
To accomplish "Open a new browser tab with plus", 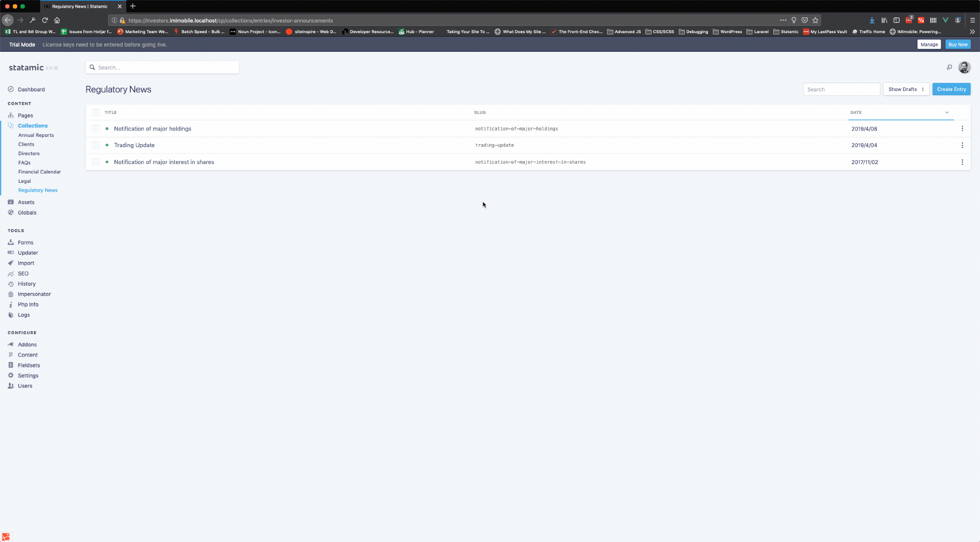I will click(133, 6).
